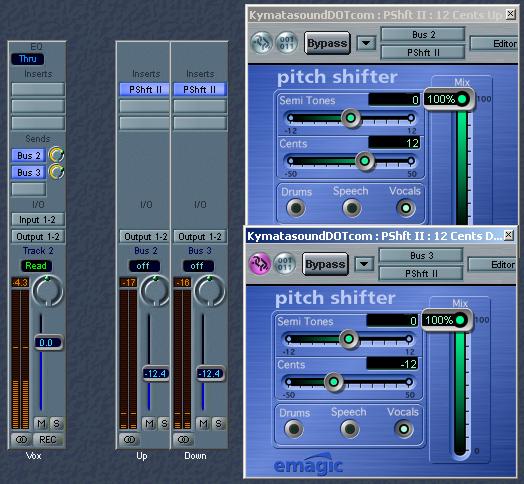Screen dimensions: 524x484
Task: Toggle stereo icon on Down channel
Action: [x=183, y=439]
